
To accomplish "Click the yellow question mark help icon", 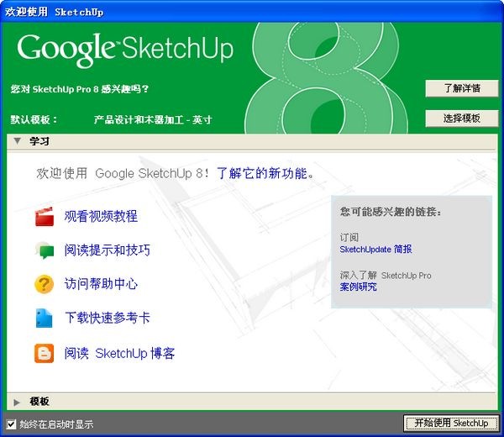I will (x=44, y=285).
